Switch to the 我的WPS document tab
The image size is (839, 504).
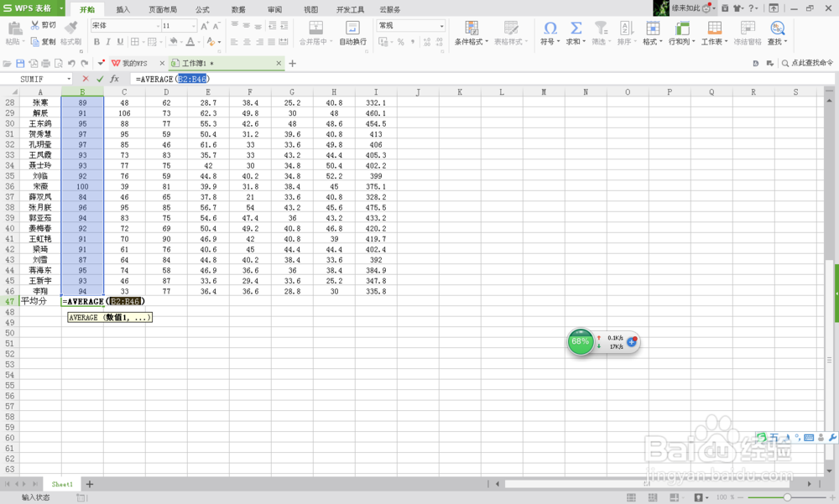point(134,63)
